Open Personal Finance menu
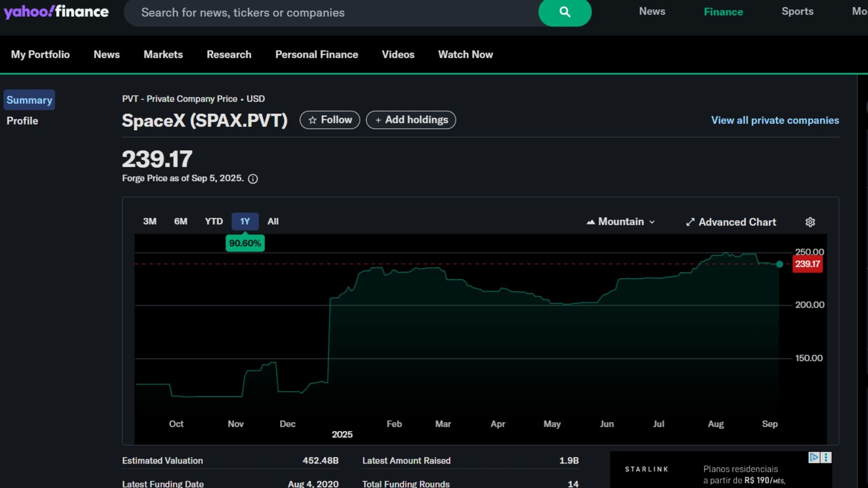Image resolution: width=868 pixels, height=488 pixels. tap(316, 54)
